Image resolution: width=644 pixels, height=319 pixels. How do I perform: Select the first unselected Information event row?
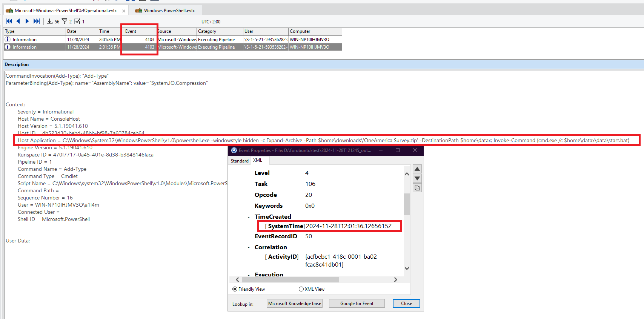173,39
